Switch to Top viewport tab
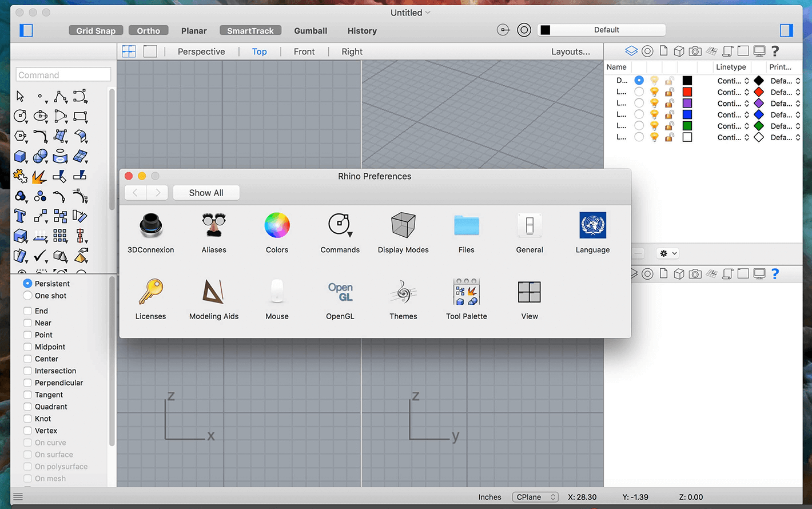812x509 pixels. (260, 51)
